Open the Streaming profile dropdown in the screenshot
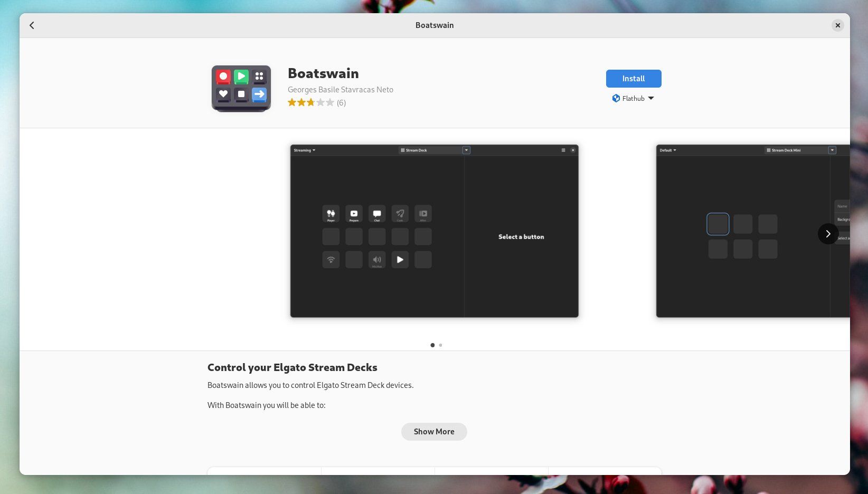The width and height of the screenshot is (868, 494). pyautogui.click(x=304, y=150)
